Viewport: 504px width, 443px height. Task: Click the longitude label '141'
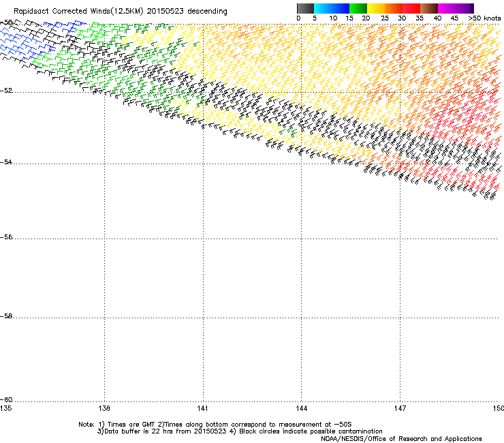202,408
